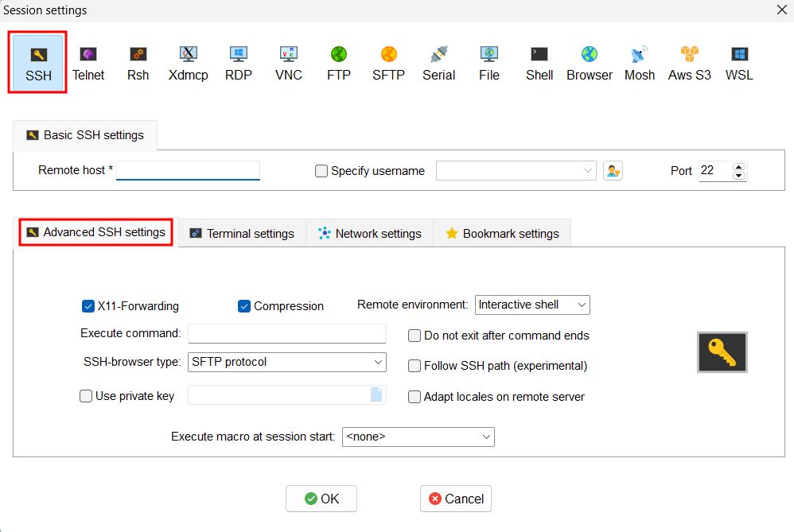Click the private key path field
This screenshot has width=794, height=532.
279,394
